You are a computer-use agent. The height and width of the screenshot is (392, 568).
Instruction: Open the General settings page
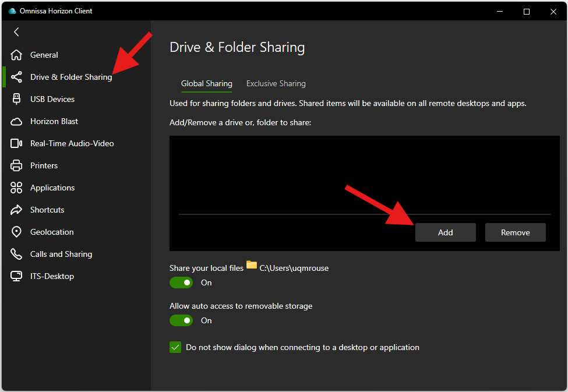click(x=44, y=55)
